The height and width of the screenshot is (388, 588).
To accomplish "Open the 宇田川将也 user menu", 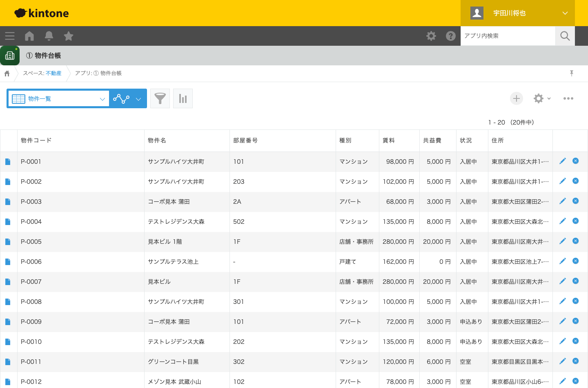I will (518, 13).
